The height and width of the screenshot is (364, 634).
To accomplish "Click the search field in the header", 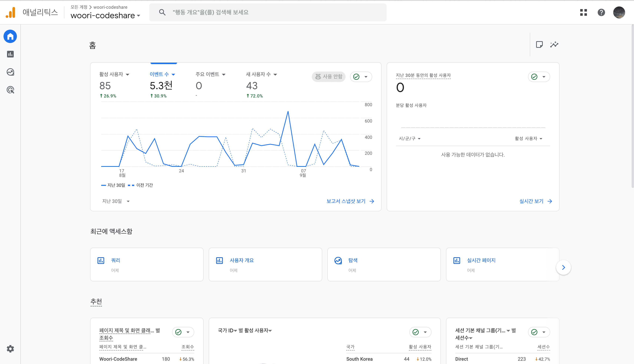I will pos(268,12).
